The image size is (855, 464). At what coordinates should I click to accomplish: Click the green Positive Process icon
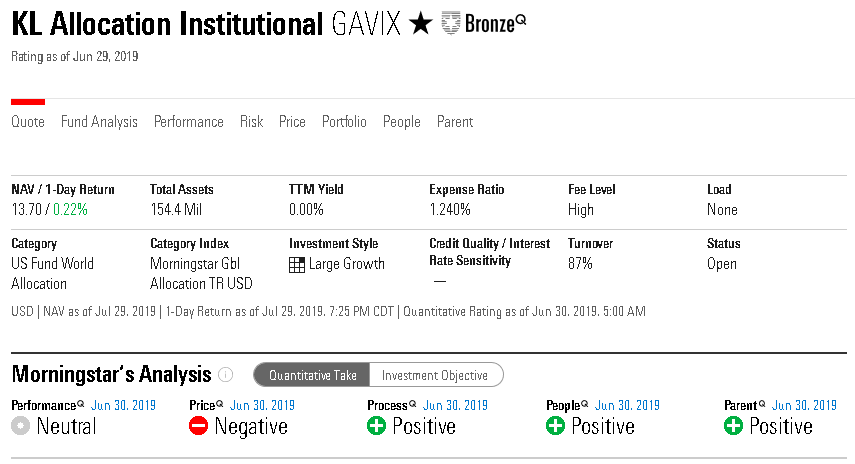[377, 426]
